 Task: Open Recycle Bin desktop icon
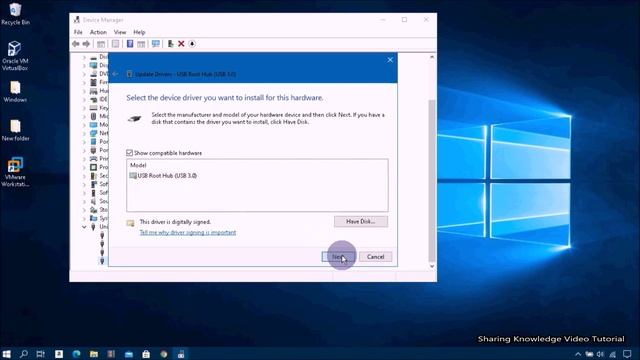15,14
